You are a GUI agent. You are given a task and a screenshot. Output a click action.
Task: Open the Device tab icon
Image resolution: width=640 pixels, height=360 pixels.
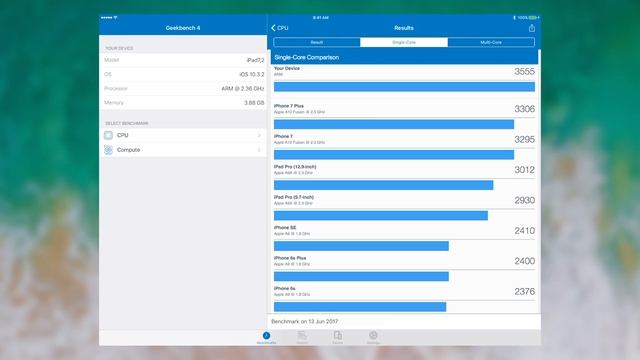pyautogui.click(x=338, y=336)
